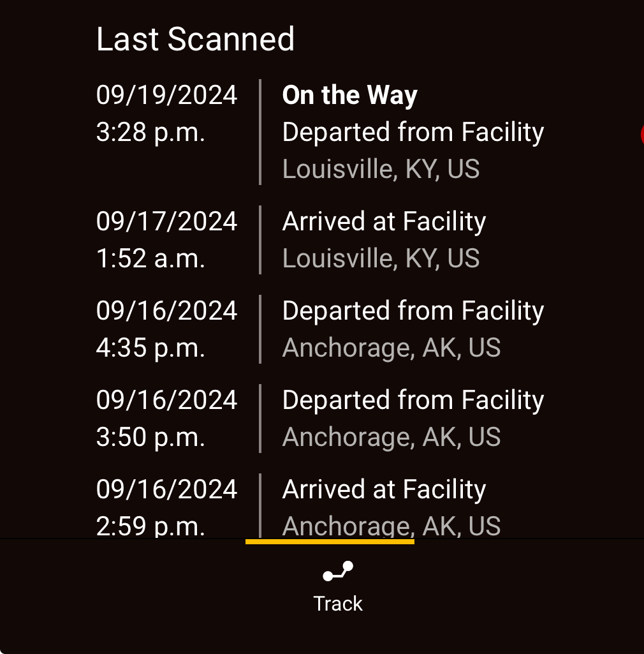Select Arrived at Facility at 2:59 p.m.
The image size is (644, 654).
coord(384,489)
